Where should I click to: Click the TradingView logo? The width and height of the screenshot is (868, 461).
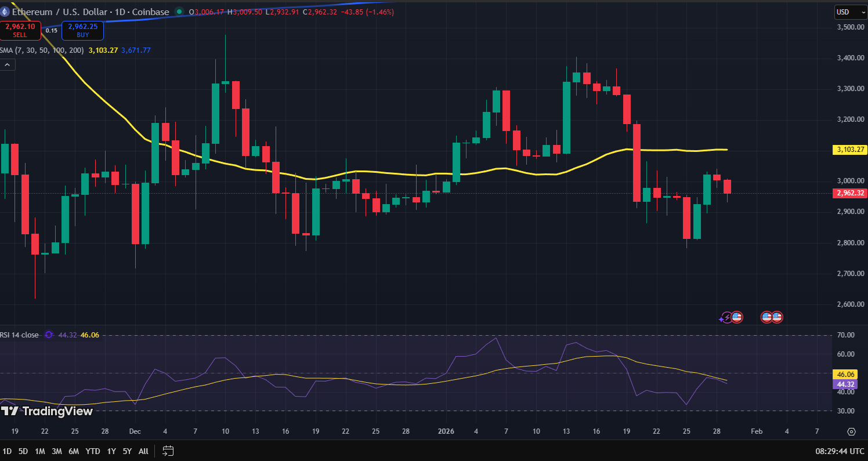46,411
